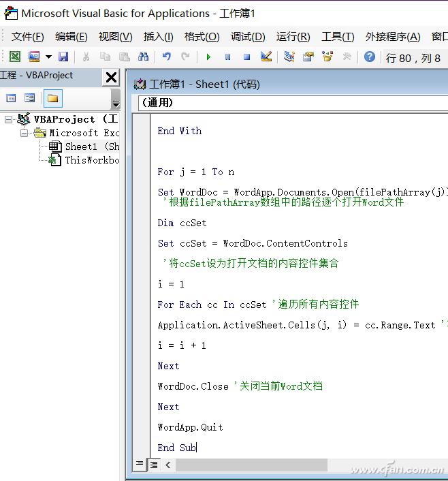Image resolution: width=448 pixels, height=481 pixels.
Task: Open the 编辑(E) menu
Action: 71,37
